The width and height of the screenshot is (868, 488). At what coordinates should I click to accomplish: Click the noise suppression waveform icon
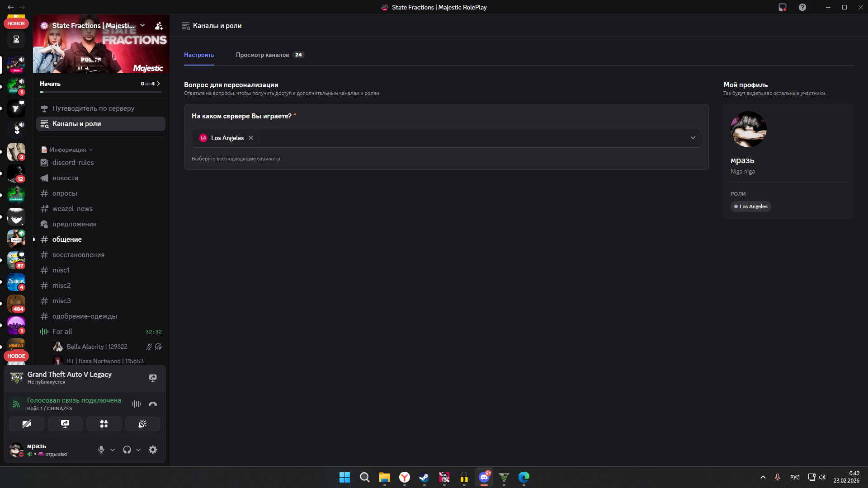(x=136, y=404)
